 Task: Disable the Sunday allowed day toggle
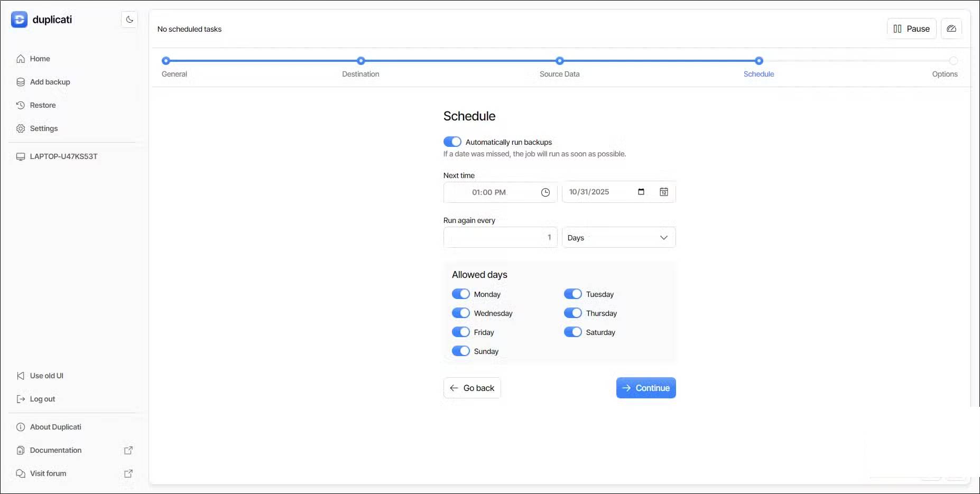[x=461, y=351]
